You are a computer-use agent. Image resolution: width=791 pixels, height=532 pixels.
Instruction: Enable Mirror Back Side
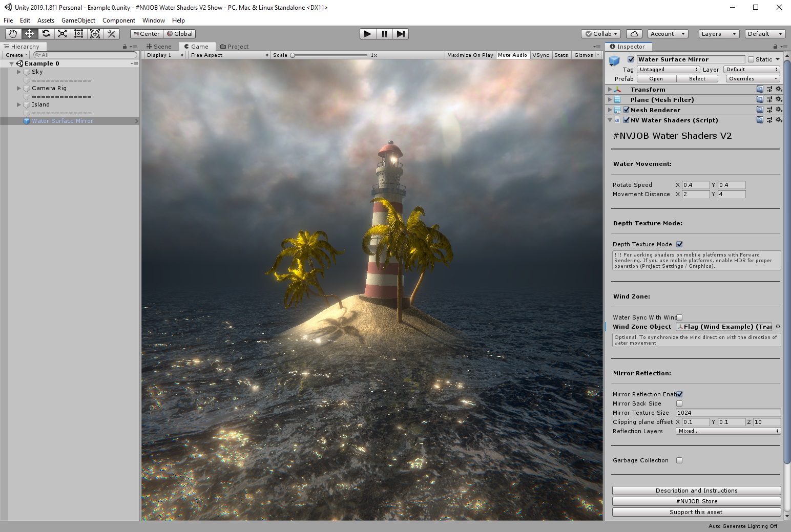click(679, 403)
